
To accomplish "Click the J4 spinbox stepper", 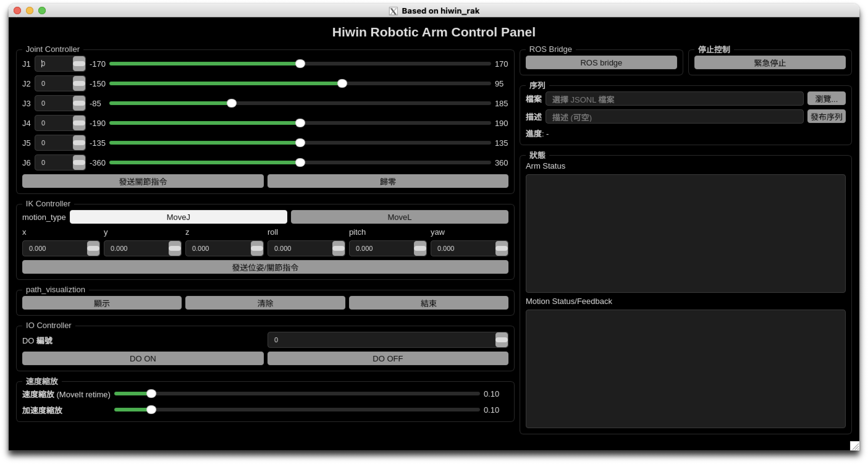I will tap(79, 123).
